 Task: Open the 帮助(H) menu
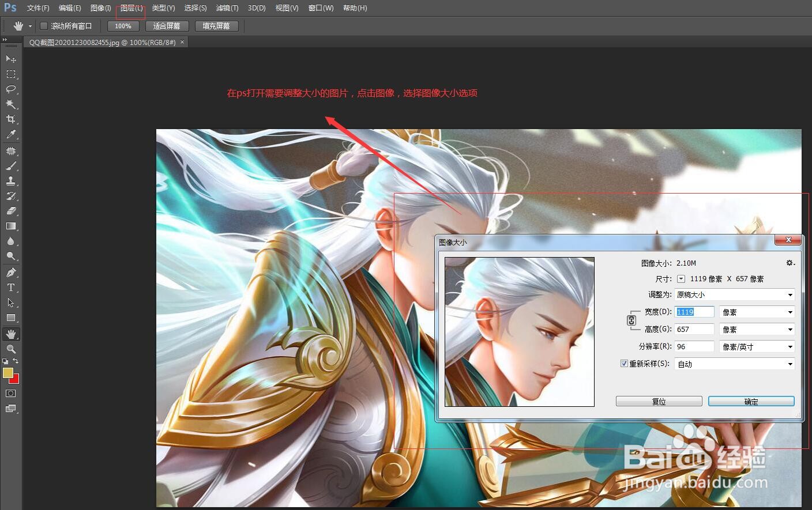(355, 8)
